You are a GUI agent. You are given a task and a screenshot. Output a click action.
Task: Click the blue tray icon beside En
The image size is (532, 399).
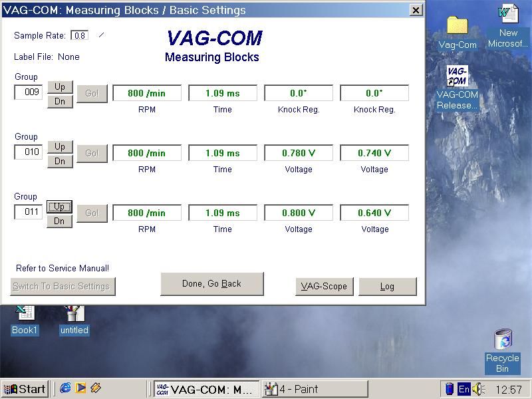(x=450, y=389)
